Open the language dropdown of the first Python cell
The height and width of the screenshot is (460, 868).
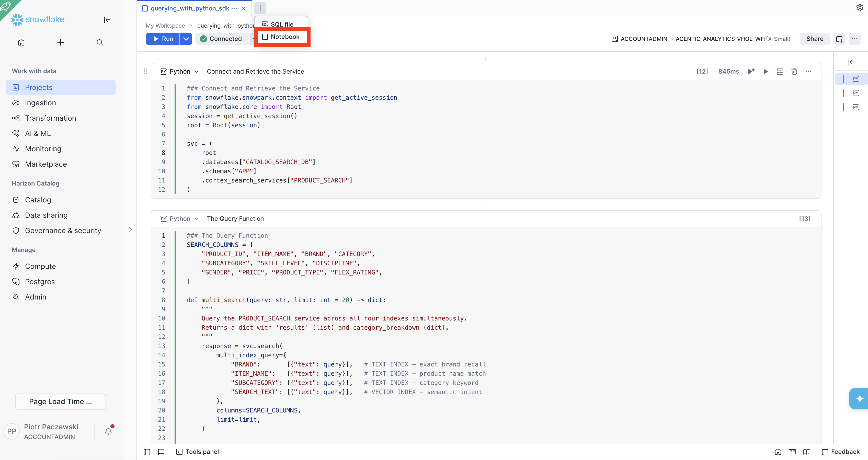[180, 72]
